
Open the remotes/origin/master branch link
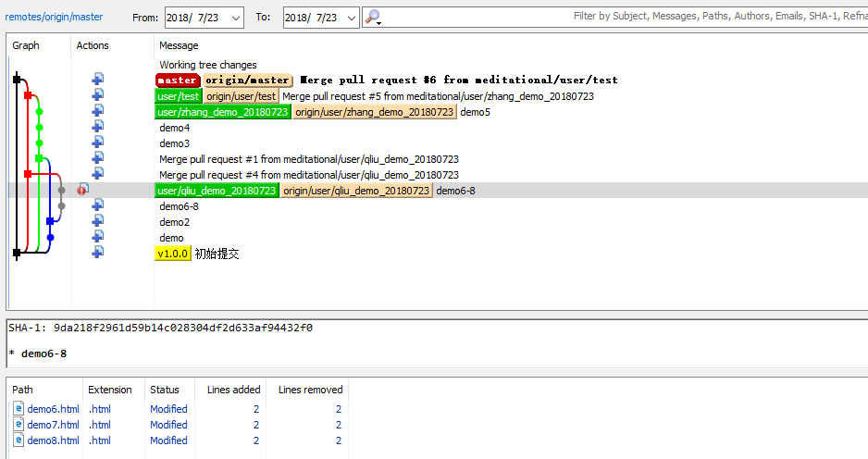tap(54, 17)
